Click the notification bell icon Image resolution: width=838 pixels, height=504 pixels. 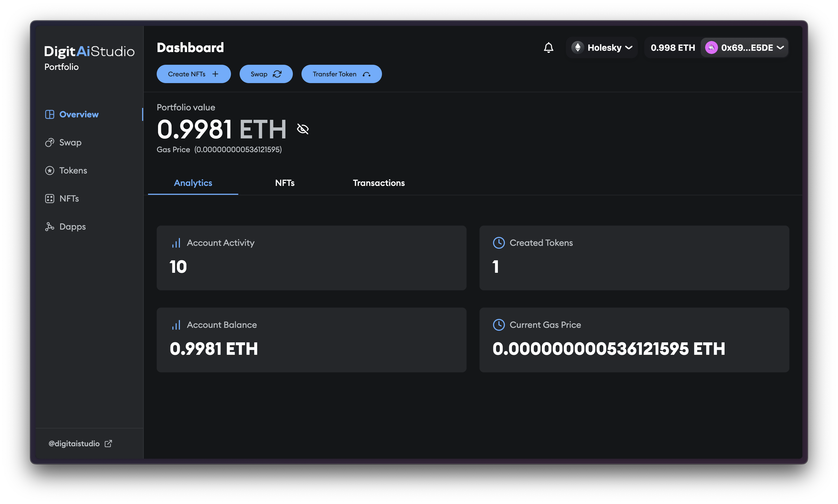548,47
